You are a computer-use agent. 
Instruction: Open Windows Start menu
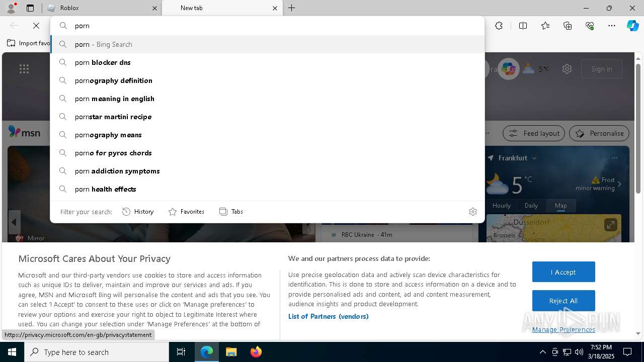[x=12, y=352]
